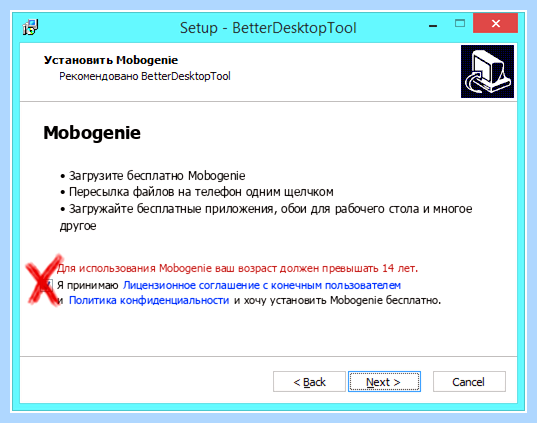Viewport: 537px width, 423px height.
Task: Cancel the BetterDesktopTool setup
Action: [469, 382]
